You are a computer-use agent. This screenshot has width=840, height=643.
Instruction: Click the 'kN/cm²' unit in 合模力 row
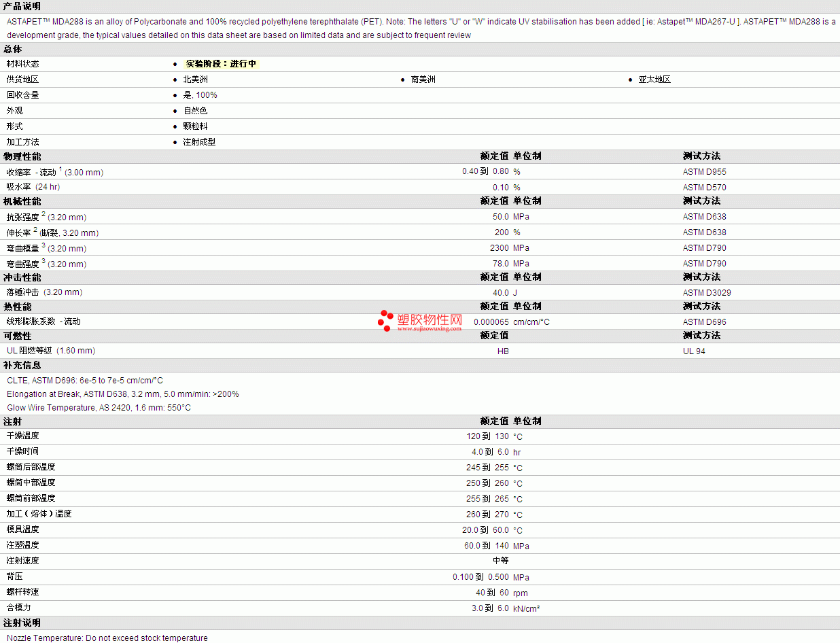pos(526,608)
